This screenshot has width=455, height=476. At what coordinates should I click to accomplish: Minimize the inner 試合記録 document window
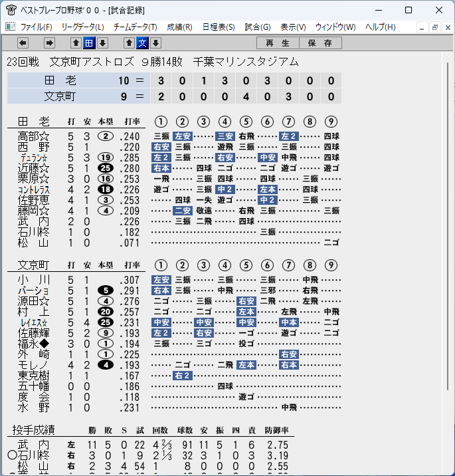(x=422, y=28)
